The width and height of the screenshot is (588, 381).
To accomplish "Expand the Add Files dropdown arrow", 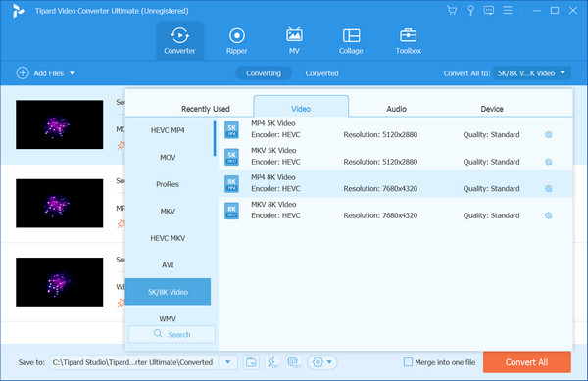I will click(x=73, y=73).
